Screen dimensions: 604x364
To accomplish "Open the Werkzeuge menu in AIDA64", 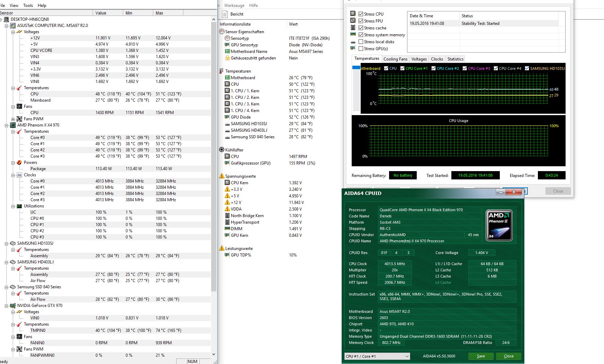I will coord(234,6).
